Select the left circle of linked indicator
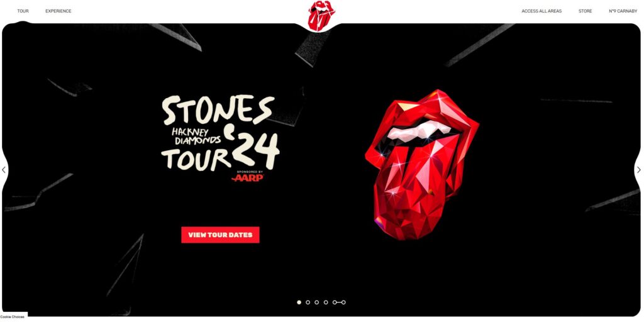This screenshot has width=644, height=322. click(335, 303)
